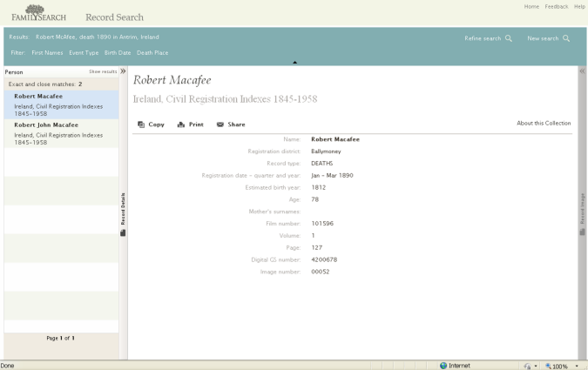Viewport: 588px width, 370px height.
Task: Click the Copy icon above record details
Action: pos(141,124)
